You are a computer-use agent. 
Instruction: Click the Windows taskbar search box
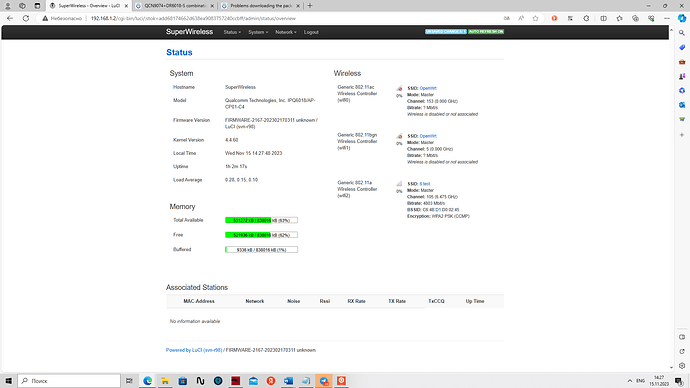coord(69,381)
